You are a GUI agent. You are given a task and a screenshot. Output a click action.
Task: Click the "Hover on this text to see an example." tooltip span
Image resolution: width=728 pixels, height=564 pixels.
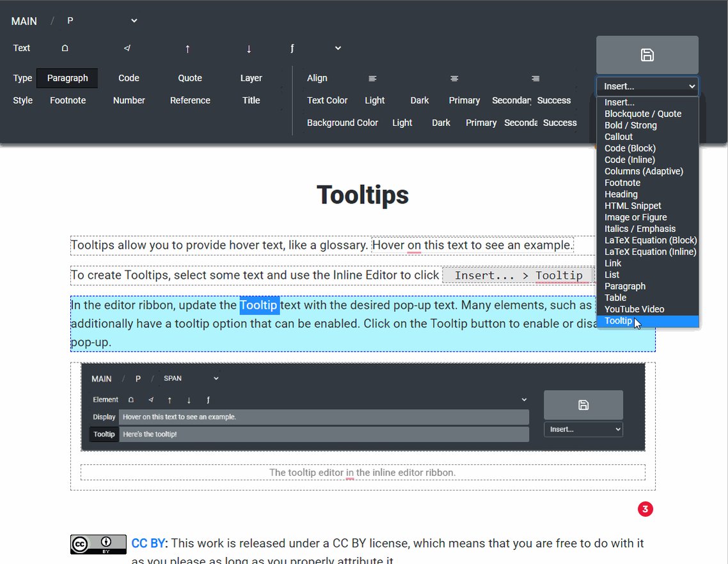point(473,245)
